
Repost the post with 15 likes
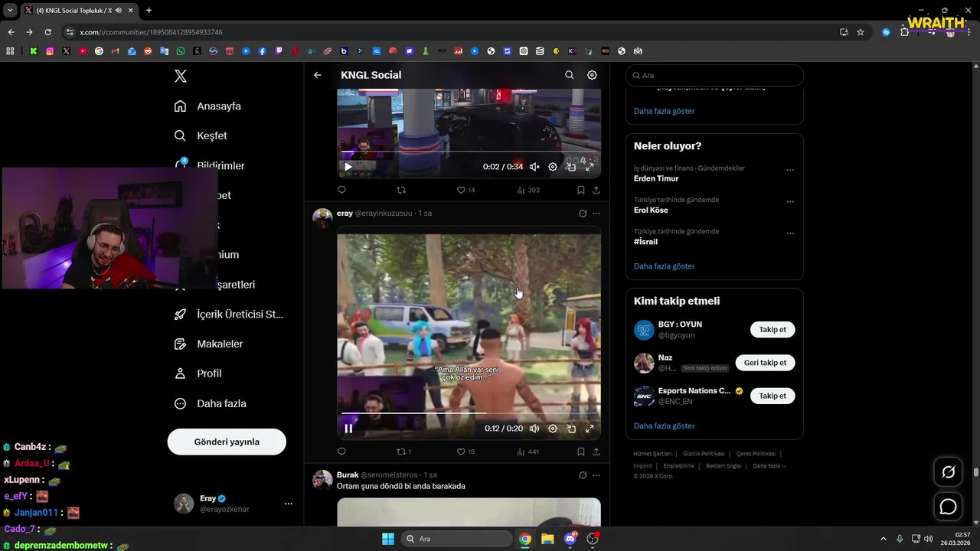403,452
